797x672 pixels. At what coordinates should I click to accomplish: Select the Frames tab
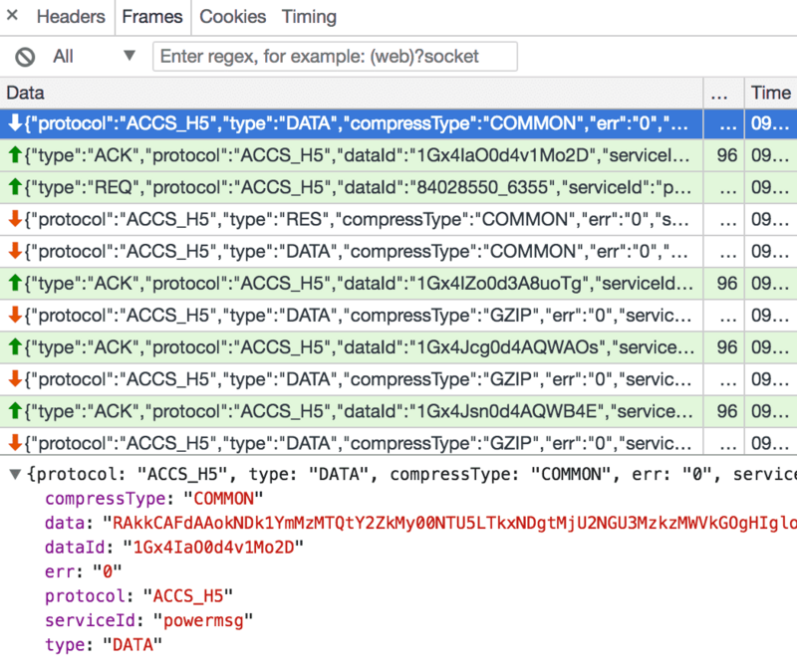[x=152, y=17]
